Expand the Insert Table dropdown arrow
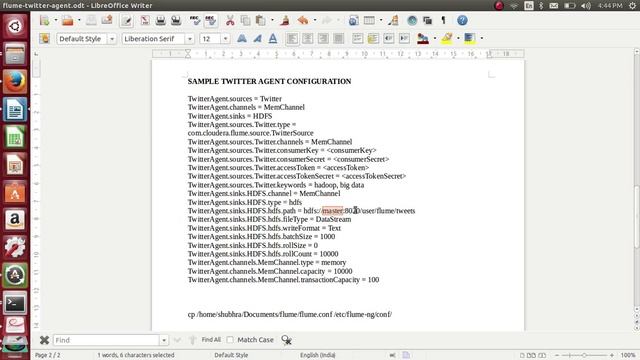 click(x=381, y=20)
